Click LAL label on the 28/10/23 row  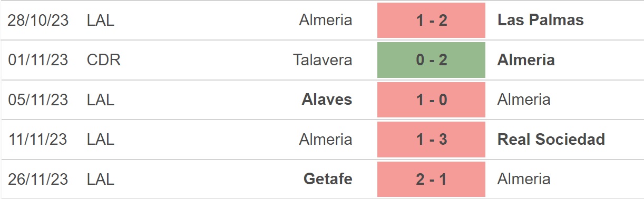click(x=101, y=20)
